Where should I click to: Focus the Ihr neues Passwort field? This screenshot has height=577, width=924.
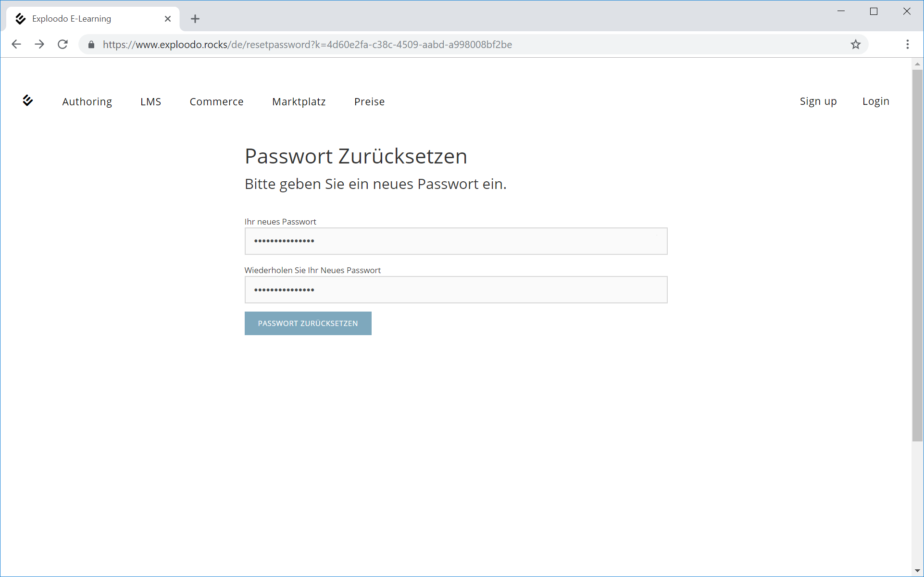click(x=455, y=241)
